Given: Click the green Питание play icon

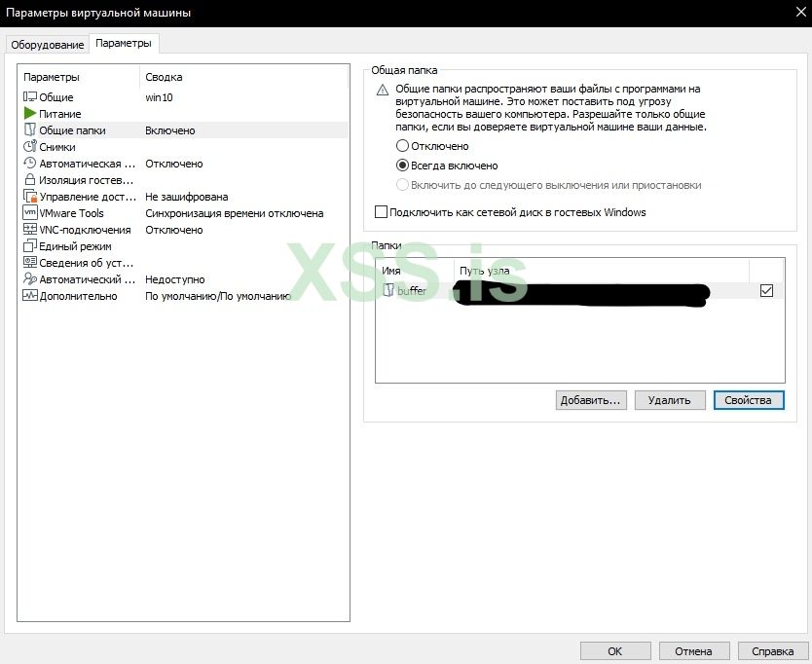Looking at the screenshot, I should (30, 114).
